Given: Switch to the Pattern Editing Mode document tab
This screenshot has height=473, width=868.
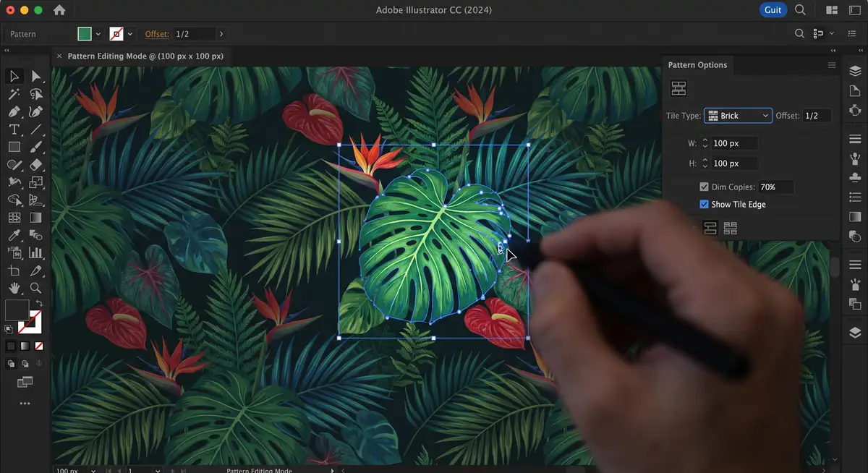Looking at the screenshot, I should (145, 56).
